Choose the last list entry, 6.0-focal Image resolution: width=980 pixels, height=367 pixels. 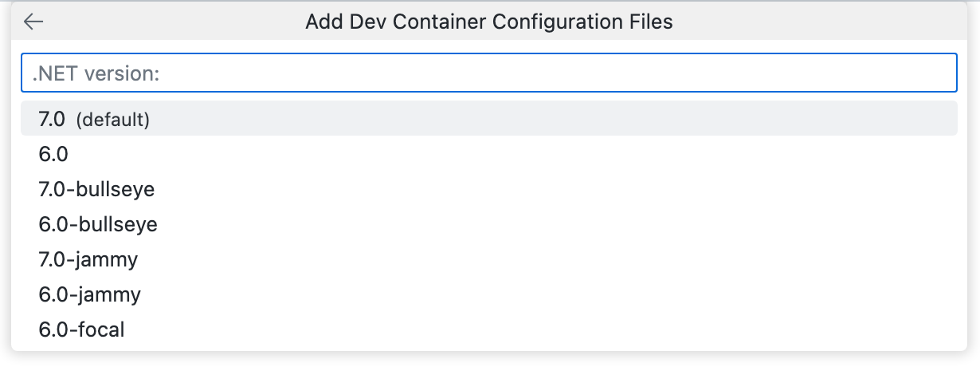[x=81, y=329]
